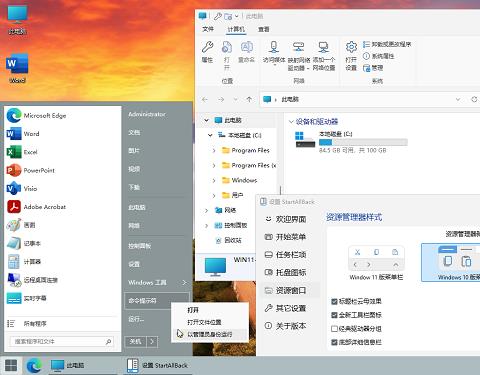Collapse 此电脑 node in navigation tree
This screenshot has height=375, width=480.
tap(207, 120)
